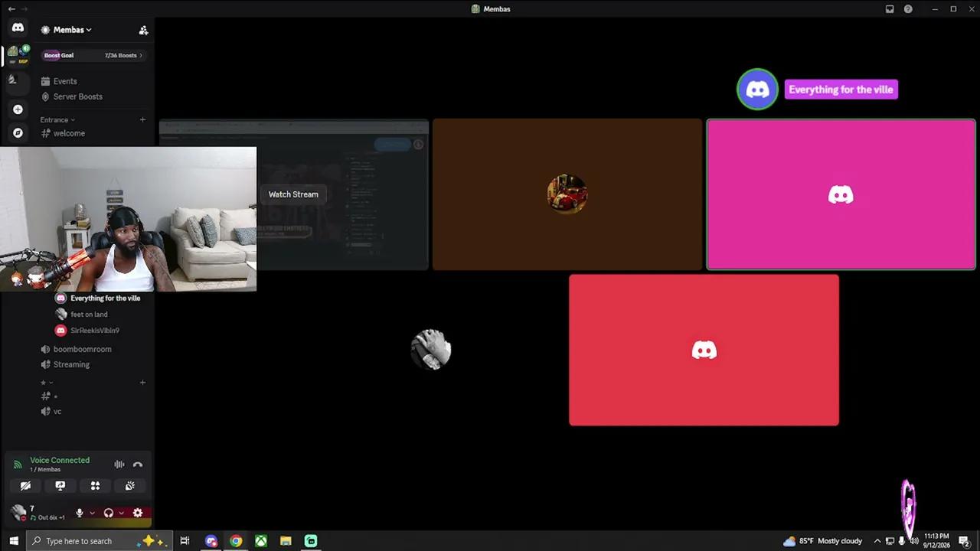The height and width of the screenshot is (551, 980).
Task: Open Discord help icon in title bar
Action: click(908, 9)
